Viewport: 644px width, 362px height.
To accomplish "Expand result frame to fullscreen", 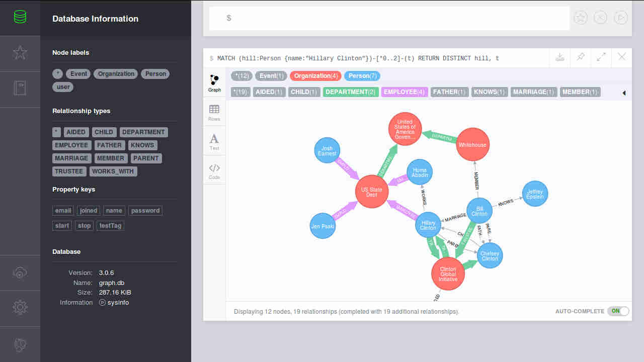I will click(x=601, y=57).
